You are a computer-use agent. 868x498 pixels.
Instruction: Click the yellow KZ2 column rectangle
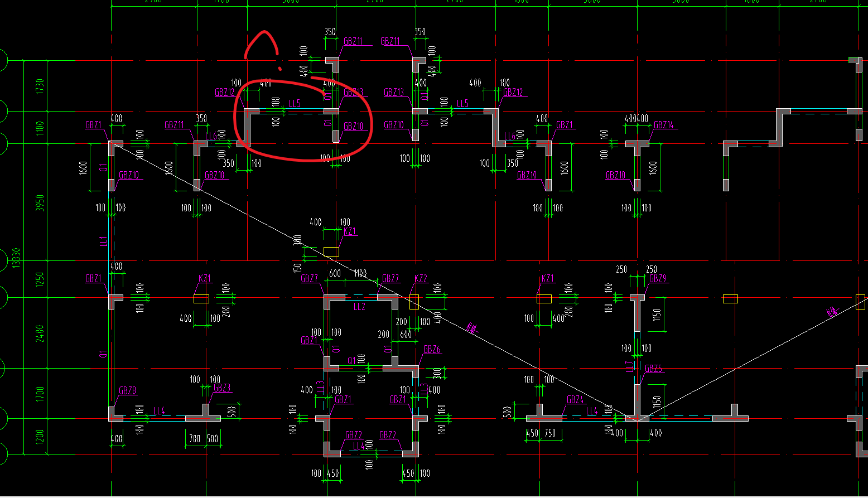[414, 302]
